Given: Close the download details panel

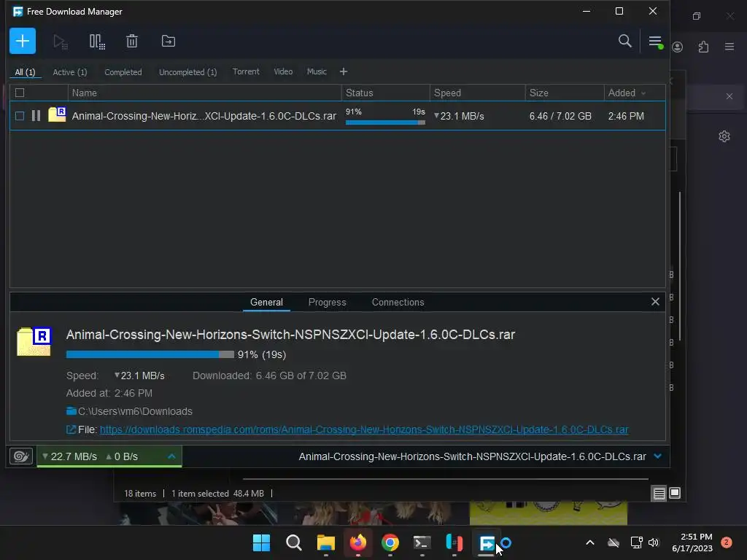Looking at the screenshot, I should (x=655, y=301).
